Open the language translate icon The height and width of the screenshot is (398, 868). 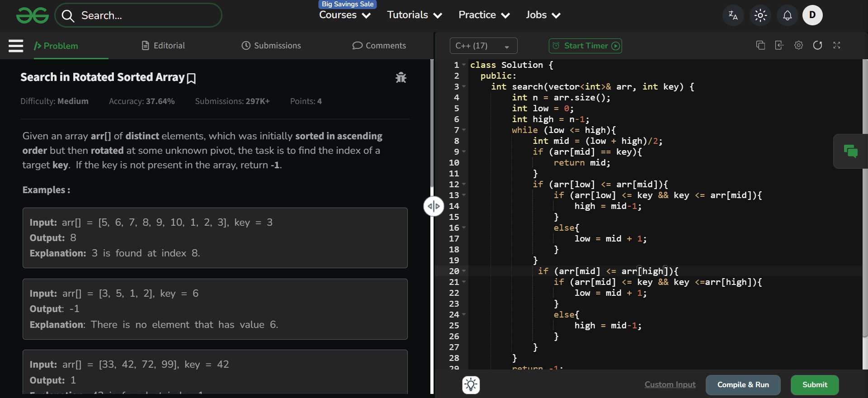(x=733, y=15)
